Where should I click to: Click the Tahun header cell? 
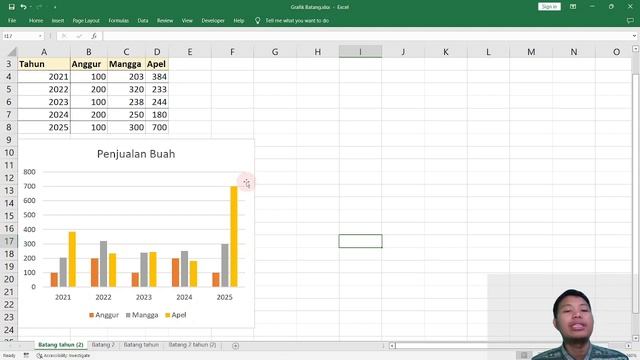coord(44,64)
